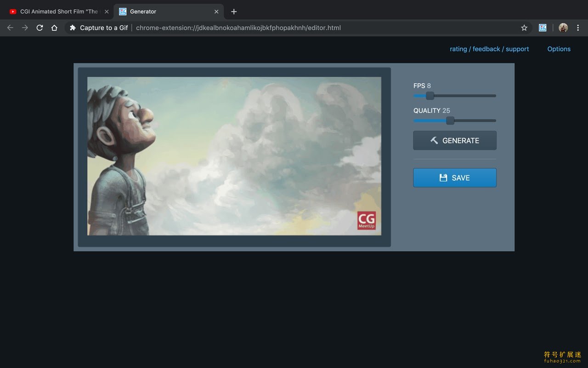This screenshot has width=588, height=368.
Task: Click the browser forward arrow
Action: 25,28
